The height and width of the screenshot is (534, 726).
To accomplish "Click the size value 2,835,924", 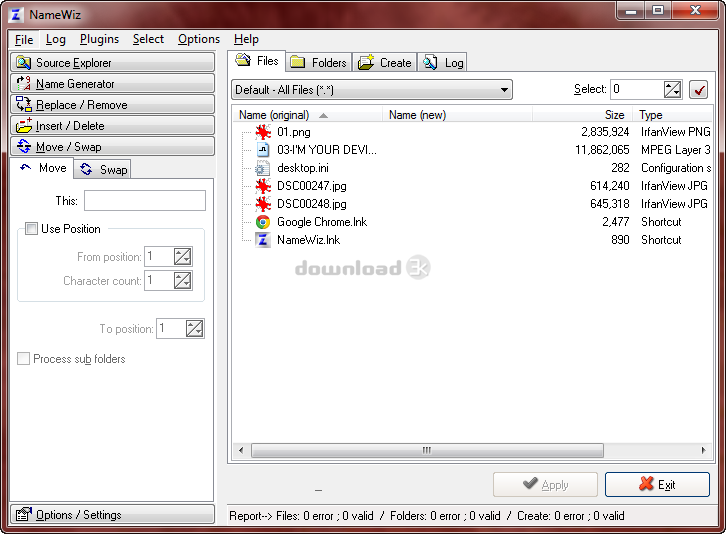I will [605, 132].
